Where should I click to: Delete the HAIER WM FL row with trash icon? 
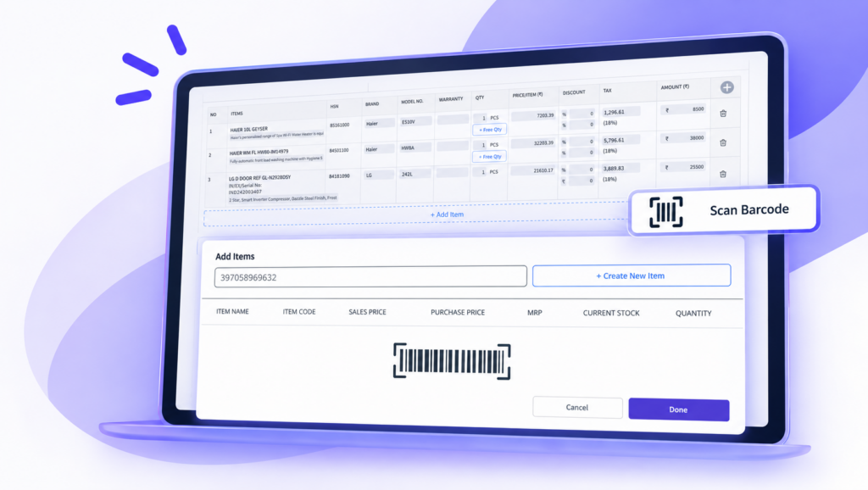click(x=723, y=143)
